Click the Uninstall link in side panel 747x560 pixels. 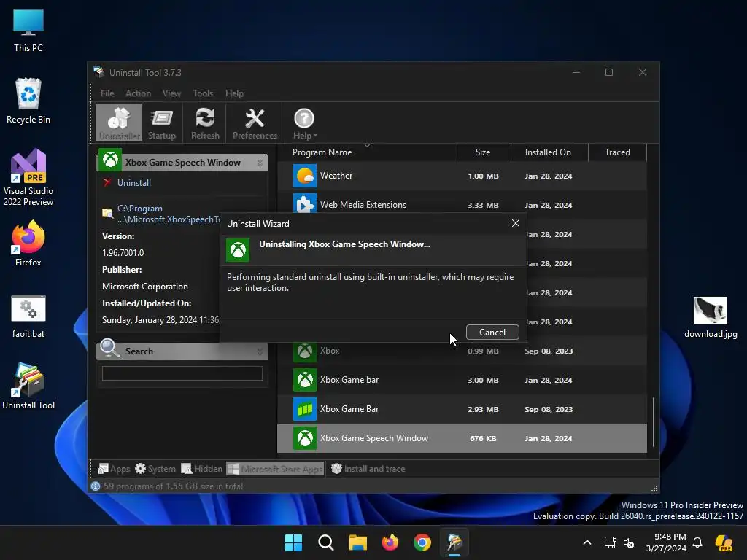[x=134, y=183]
